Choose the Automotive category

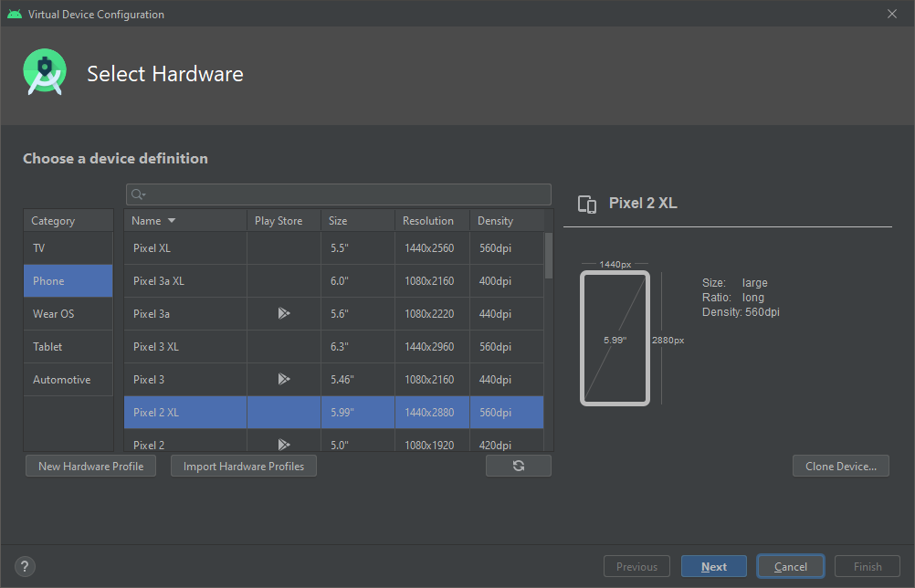[68, 379]
